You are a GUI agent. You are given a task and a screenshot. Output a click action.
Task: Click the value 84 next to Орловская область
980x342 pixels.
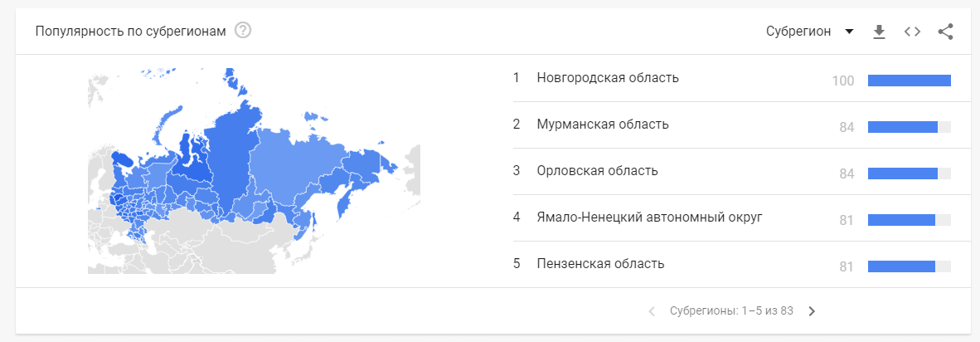coord(847,173)
